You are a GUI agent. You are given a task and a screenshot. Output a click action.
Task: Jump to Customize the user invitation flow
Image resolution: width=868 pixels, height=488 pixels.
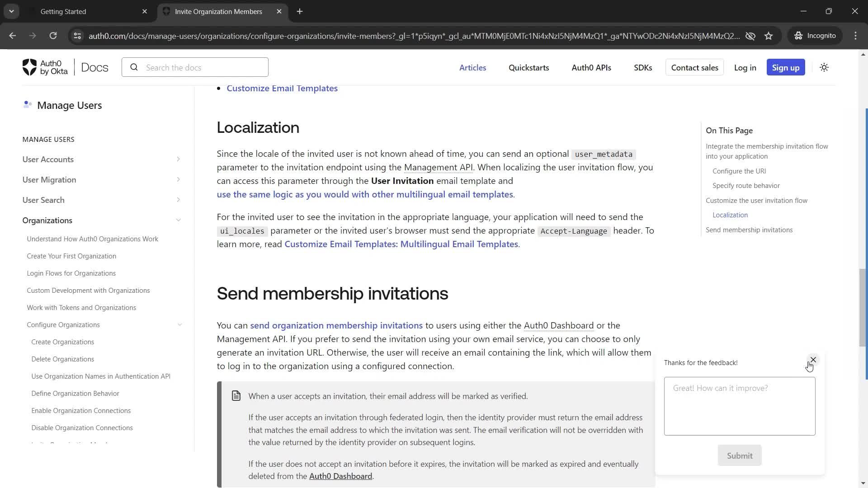click(x=756, y=200)
